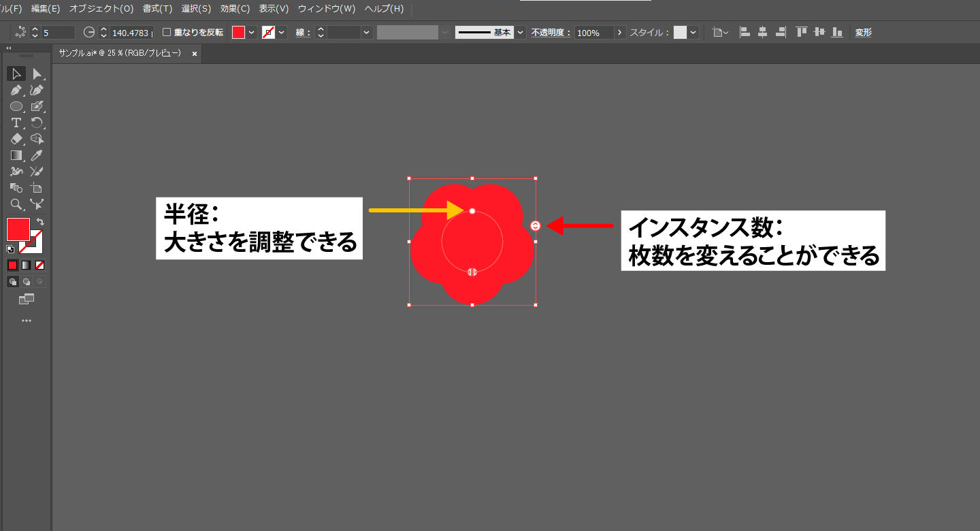Select the Pen tool
This screenshot has width=980, height=531.
tap(16, 90)
